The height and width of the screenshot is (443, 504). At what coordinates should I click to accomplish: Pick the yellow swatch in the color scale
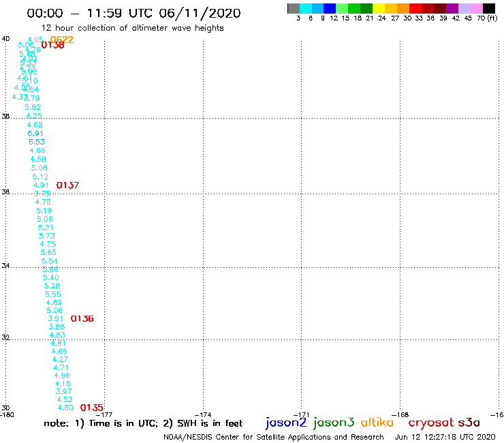point(379,8)
